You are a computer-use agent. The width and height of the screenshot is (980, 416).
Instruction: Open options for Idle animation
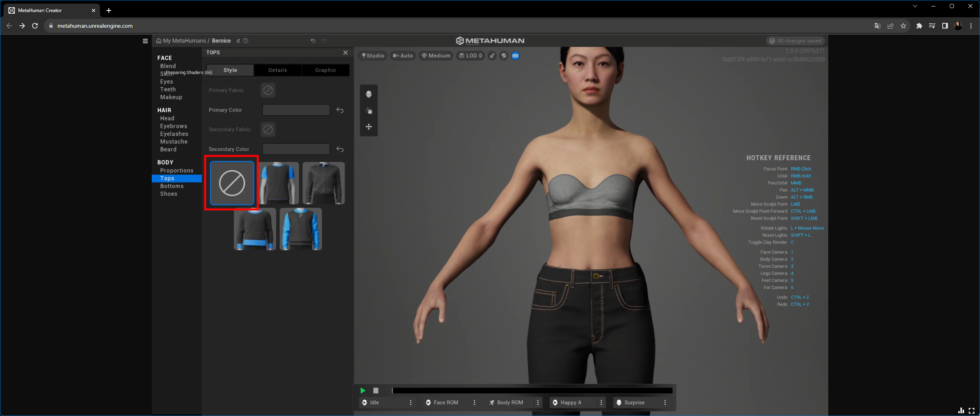tap(410, 403)
